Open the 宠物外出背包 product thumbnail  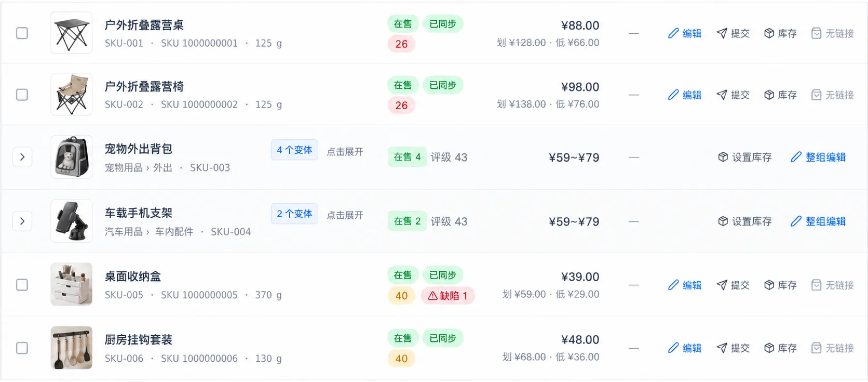click(x=72, y=157)
